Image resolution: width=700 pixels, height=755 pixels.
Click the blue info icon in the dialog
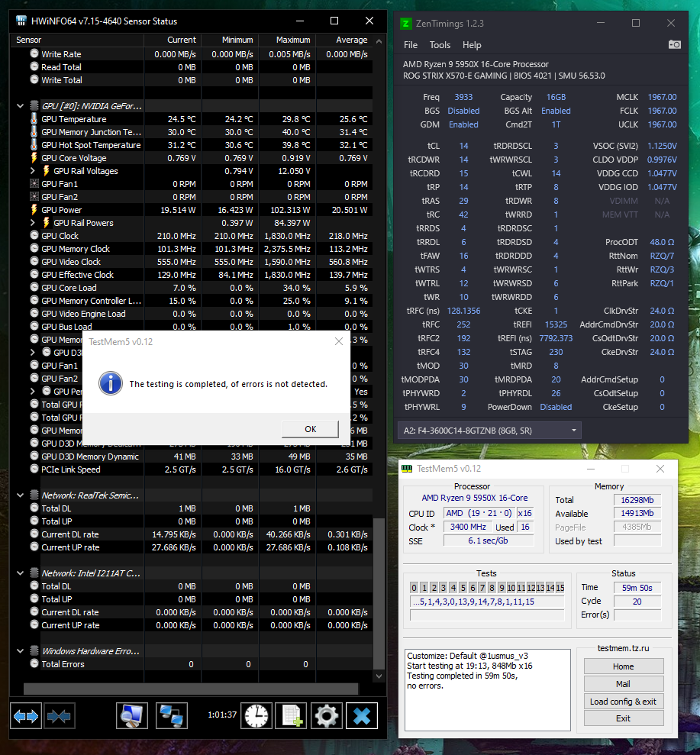[x=110, y=383]
